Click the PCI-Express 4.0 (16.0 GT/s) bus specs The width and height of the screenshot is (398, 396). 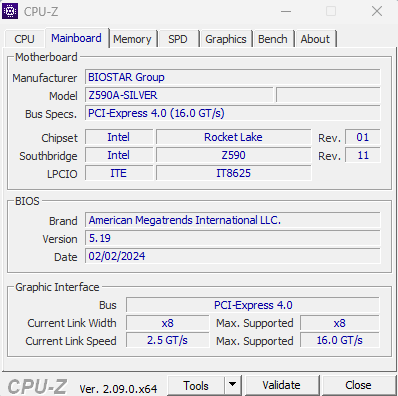[x=233, y=113]
